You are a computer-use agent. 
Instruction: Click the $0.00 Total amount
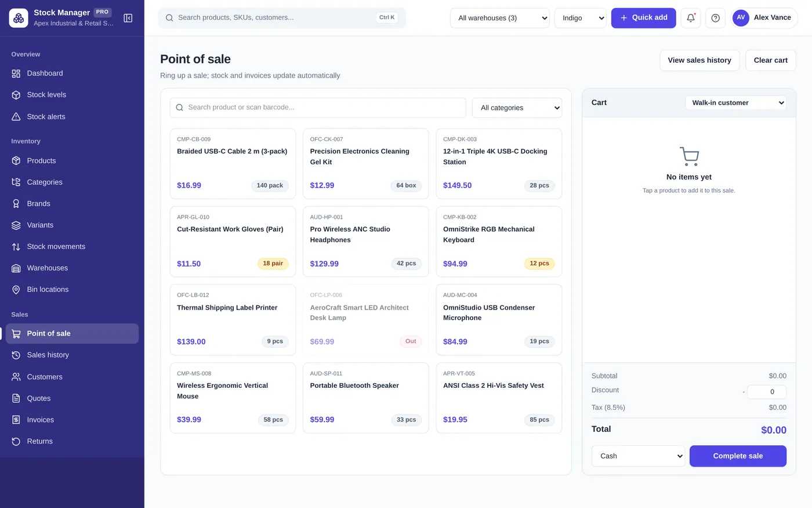(x=774, y=430)
